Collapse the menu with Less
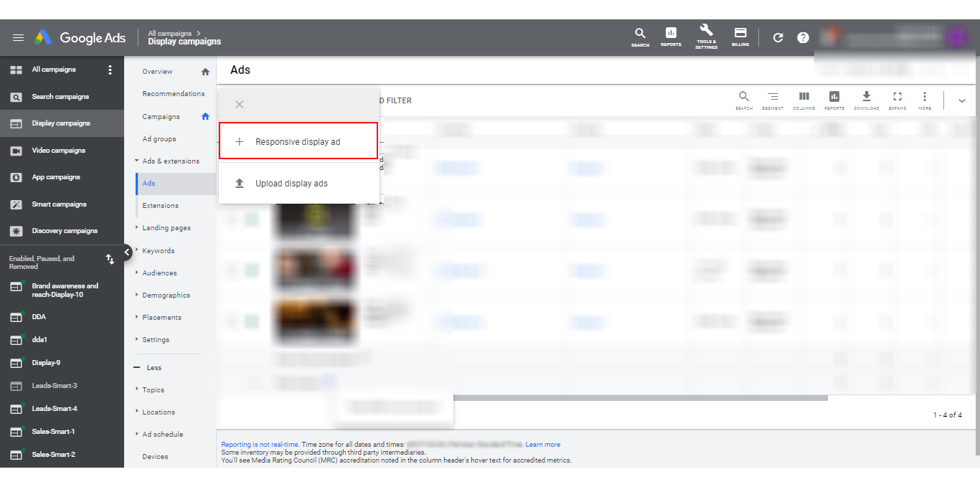Image resolution: width=980 pixels, height=487 pixels. click(x=148, y=368)
